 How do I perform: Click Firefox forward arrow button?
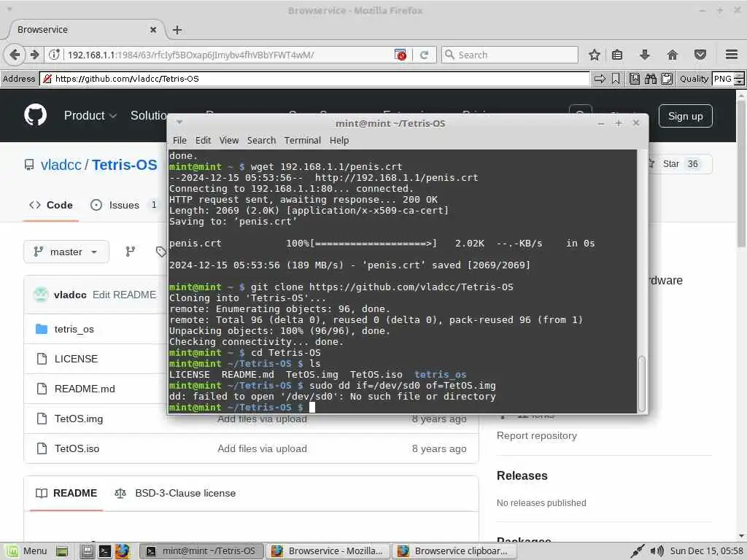(x=34, y=55)
